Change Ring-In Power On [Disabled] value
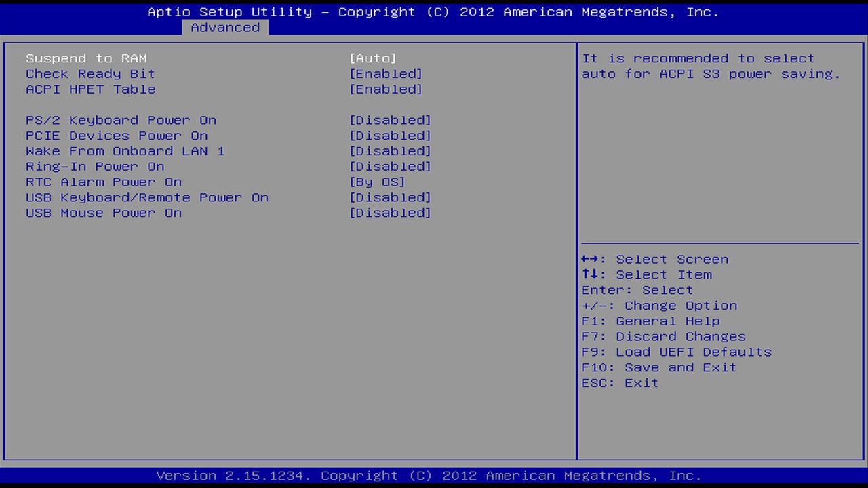 coord(390,167)
